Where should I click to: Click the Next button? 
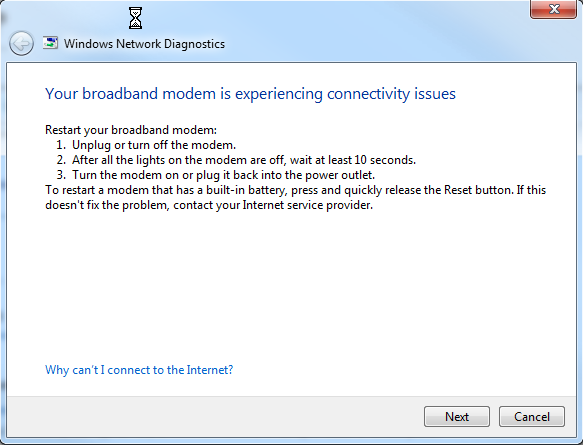(x=457, y=416)
